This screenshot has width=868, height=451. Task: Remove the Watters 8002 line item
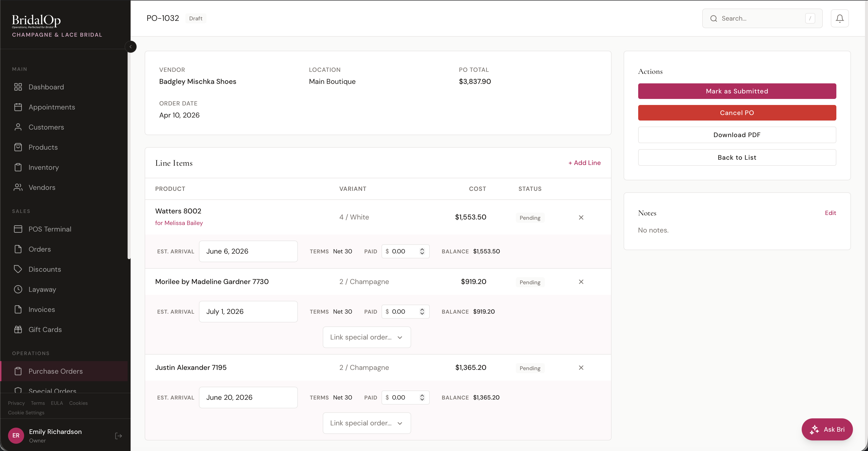pos(581,217)
